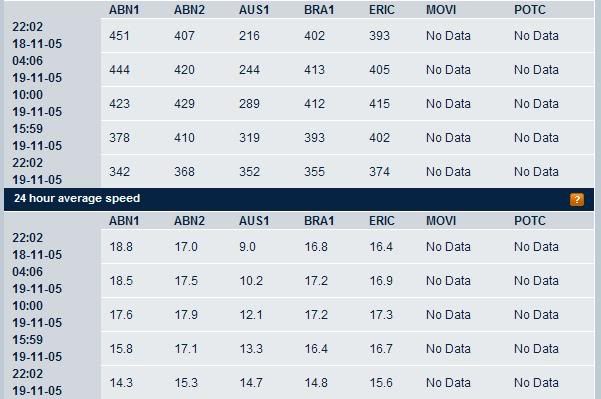Click the AUS1 column header in top table
601x399 pixels.
point(254,10)
